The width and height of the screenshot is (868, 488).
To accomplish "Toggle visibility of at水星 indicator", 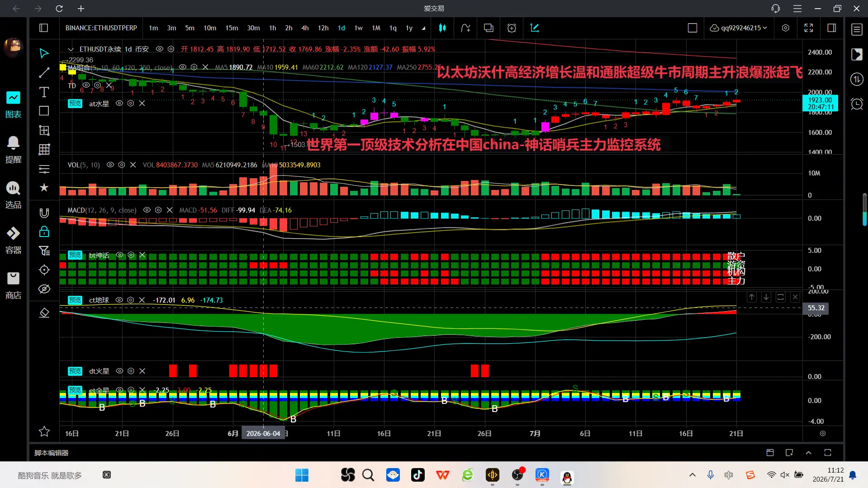I will 119,103.
